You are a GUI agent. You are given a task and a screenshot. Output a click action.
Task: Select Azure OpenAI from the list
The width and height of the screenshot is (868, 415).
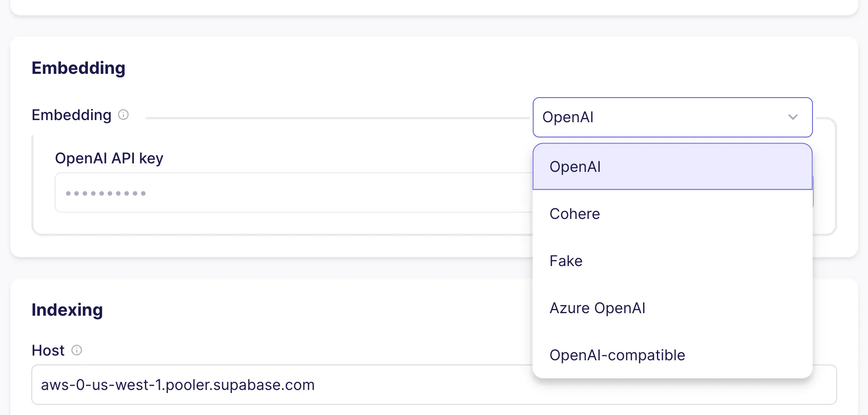pos(673,308)
